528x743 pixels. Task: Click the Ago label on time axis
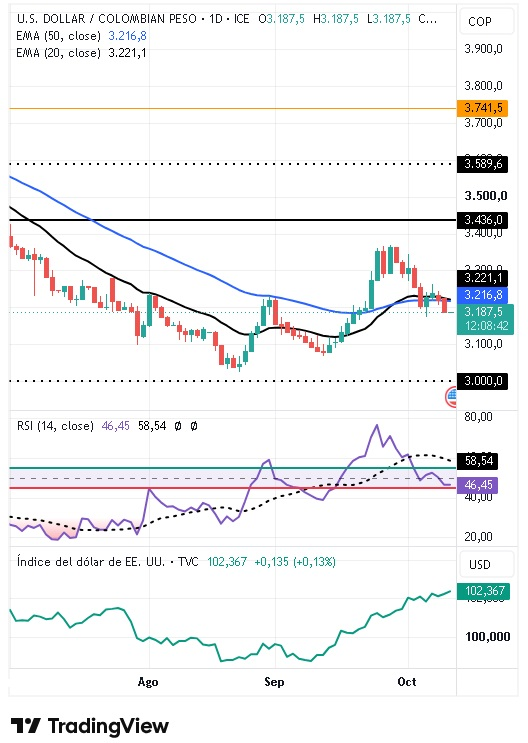tap(148, 682)
